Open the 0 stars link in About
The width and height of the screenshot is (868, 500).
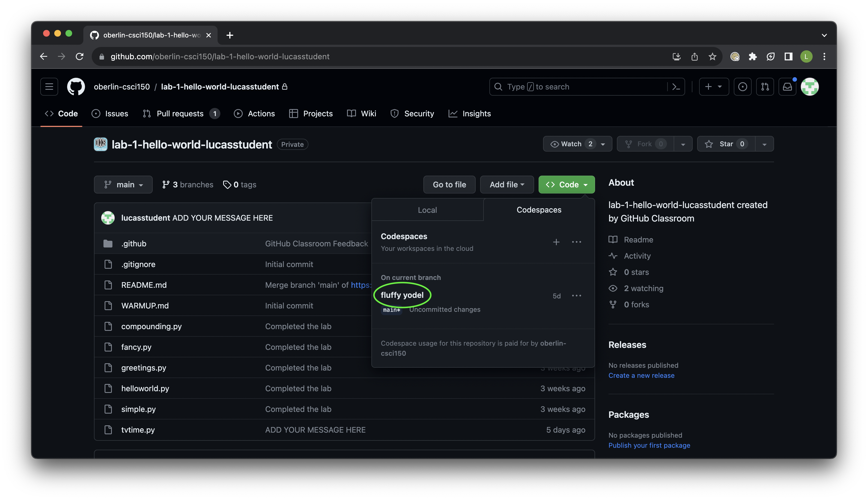pyautogui.click(x=629, y=272)
